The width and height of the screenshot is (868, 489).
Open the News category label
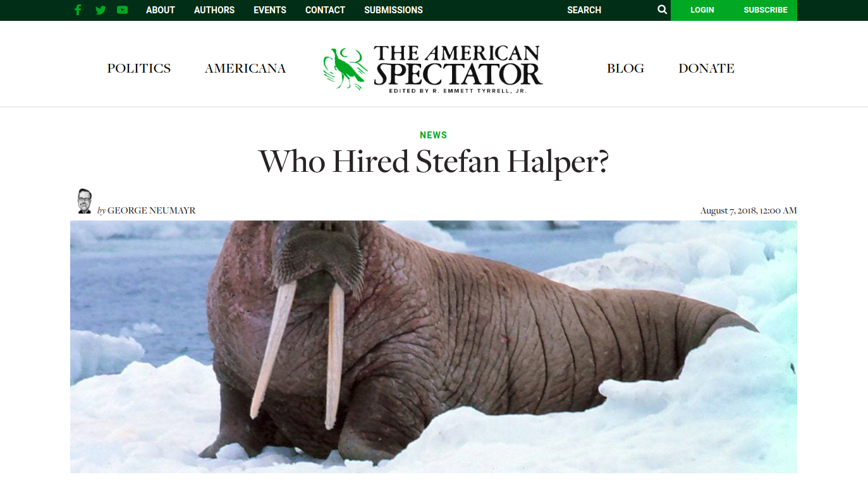point(434,135)
